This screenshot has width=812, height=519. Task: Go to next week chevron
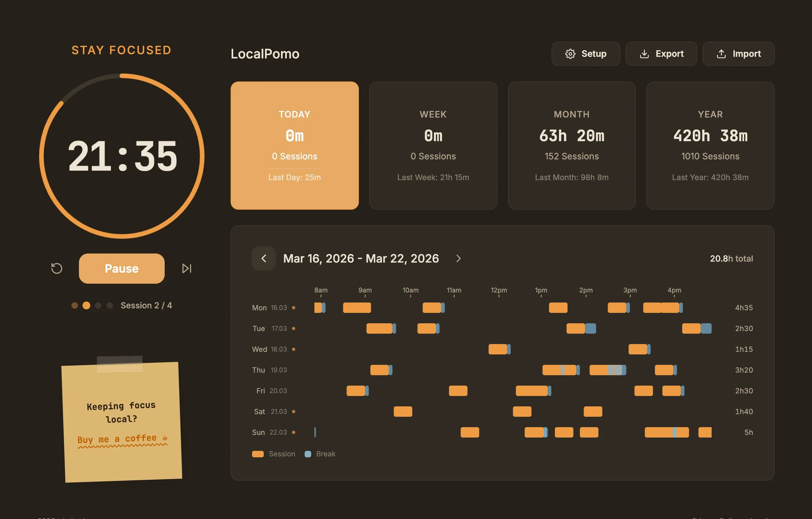tap(458, 258)
